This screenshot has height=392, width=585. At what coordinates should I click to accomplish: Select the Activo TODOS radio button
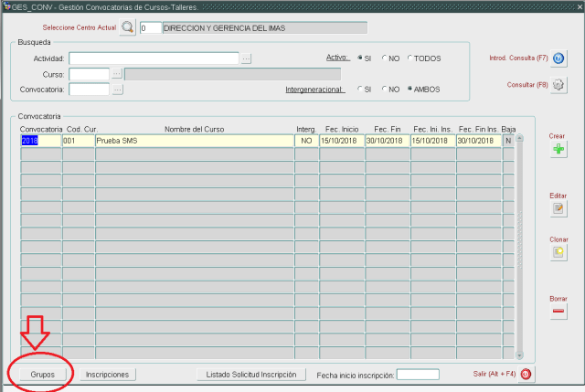(409, 58)
